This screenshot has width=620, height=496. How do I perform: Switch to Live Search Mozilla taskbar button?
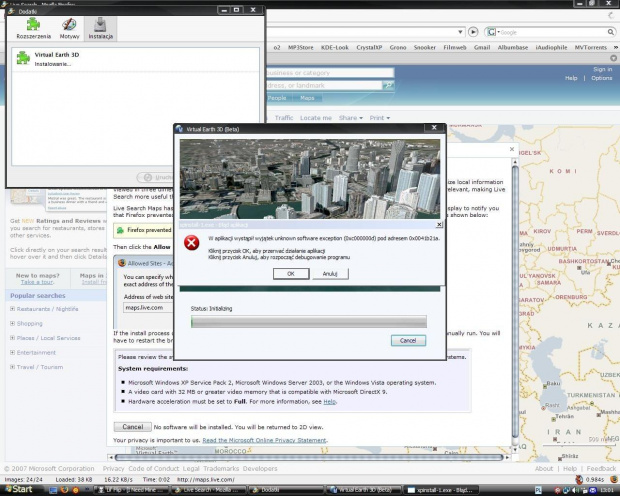[x=209, y=490]
